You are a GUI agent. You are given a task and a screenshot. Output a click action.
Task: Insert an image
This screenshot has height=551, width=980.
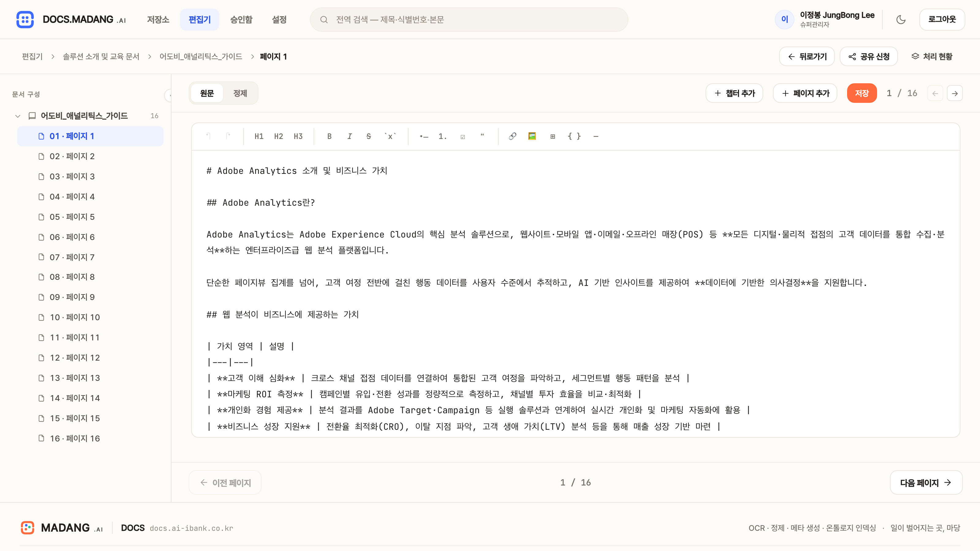(532, 136)
